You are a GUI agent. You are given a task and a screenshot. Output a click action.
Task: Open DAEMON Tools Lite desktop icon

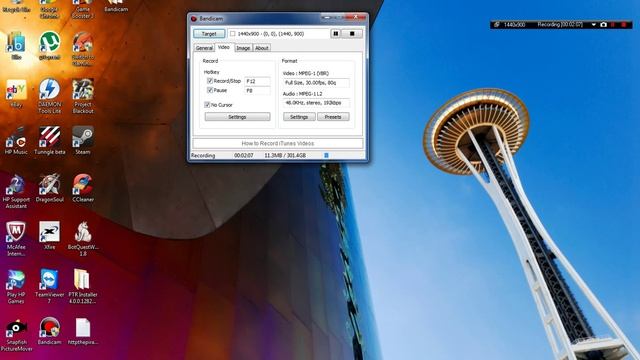pyautogui.click(x=49, y=96)
